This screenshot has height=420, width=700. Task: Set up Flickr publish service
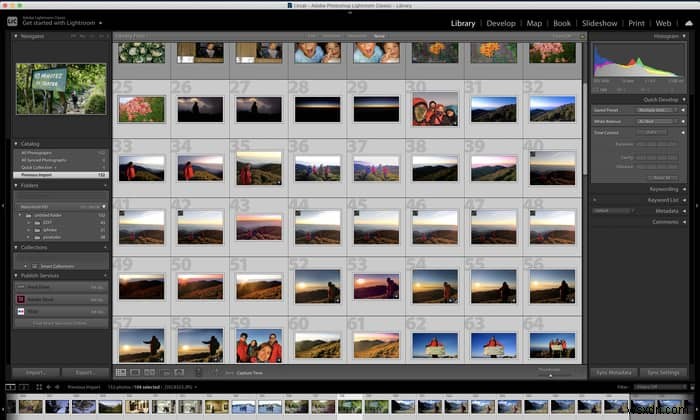click(60, 312)
